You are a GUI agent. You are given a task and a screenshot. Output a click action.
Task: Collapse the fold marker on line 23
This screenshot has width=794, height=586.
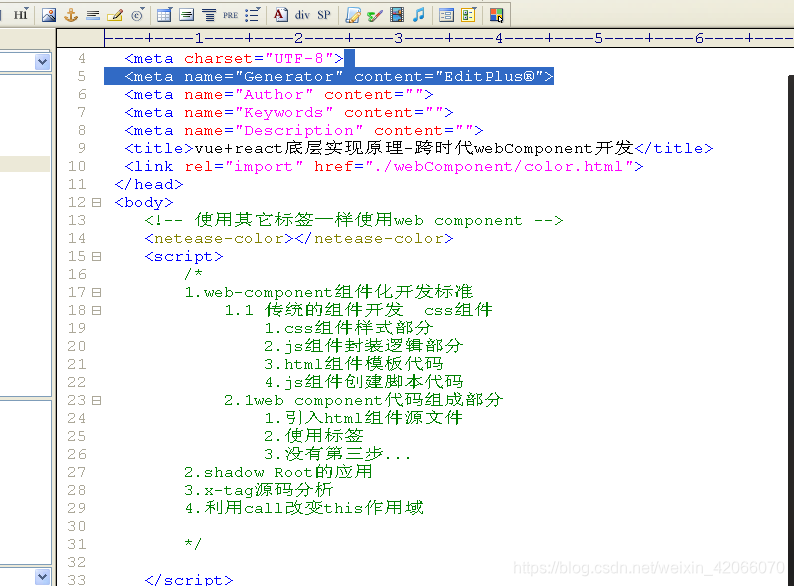pyautogui.click(x=96, y=400)
